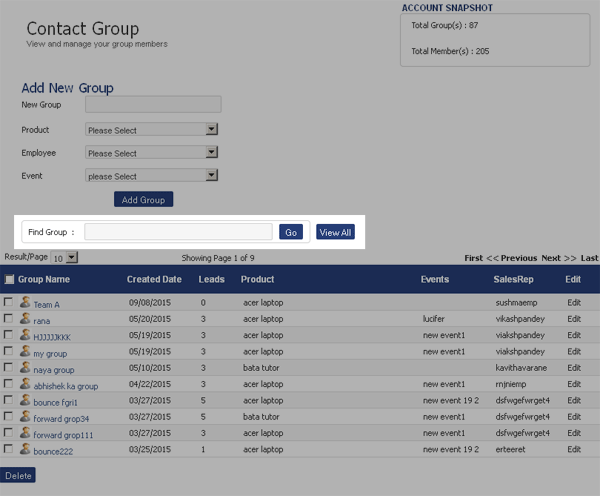Click into the Find Group search field
Viewport: 600px width, 496px height.
pos(178,232)
